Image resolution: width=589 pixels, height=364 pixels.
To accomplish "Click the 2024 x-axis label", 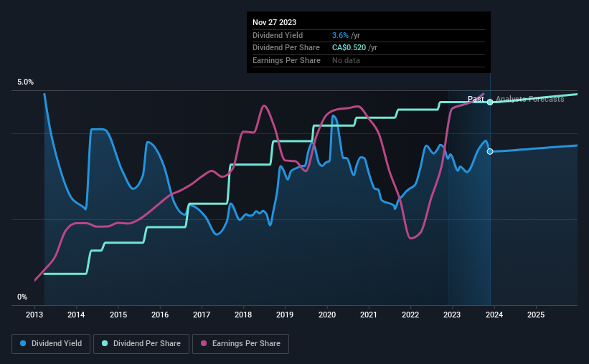I will point(494,315).
